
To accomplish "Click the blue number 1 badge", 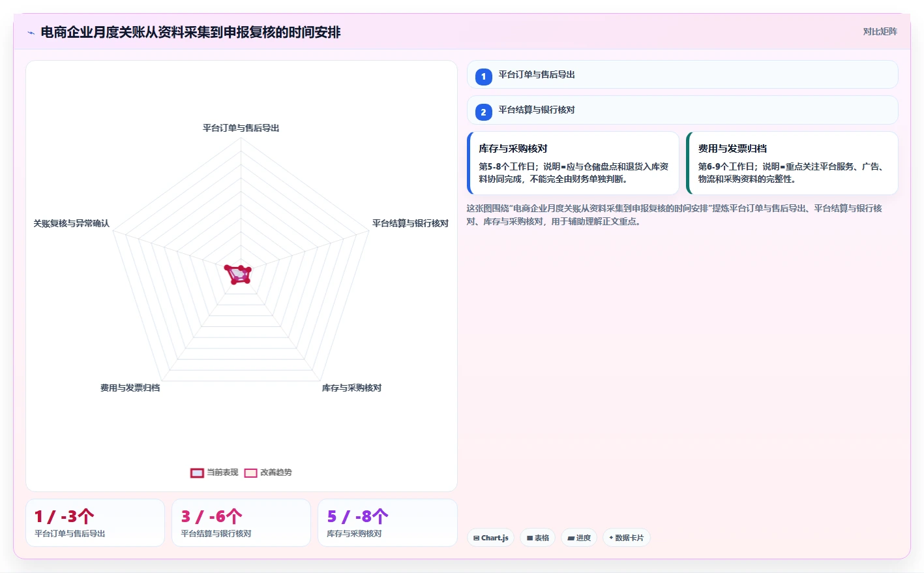I will click(x=483, y=76).
